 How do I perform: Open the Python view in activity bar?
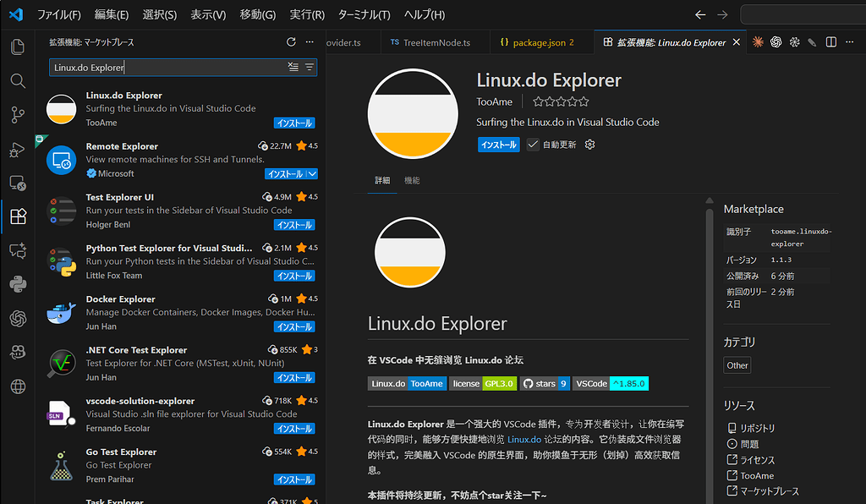(18, 284)
